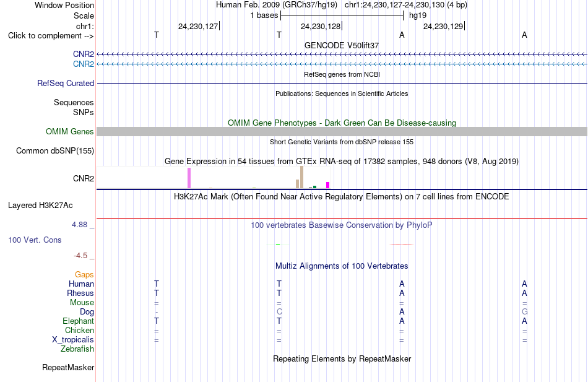Click the '1 bases' scale bar label

[264, 15]
